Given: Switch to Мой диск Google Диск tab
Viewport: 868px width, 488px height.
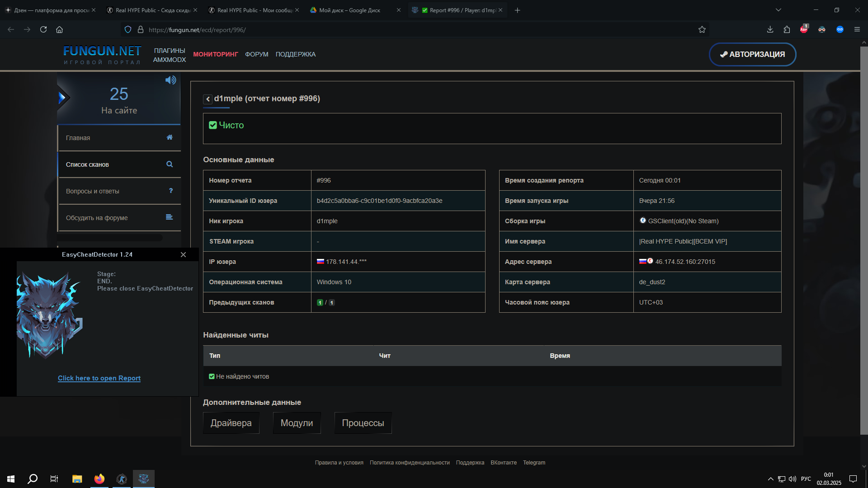Looking at the screenshot, I should coord(356,10).
